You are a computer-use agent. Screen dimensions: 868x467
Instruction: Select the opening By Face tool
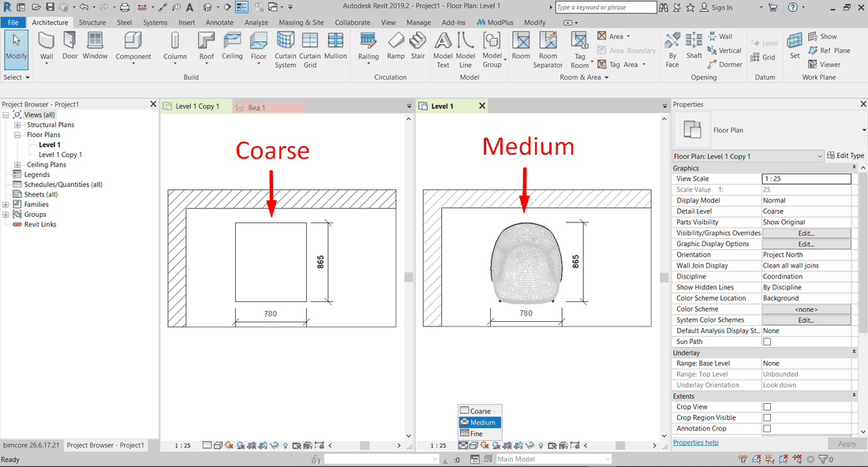672,50
